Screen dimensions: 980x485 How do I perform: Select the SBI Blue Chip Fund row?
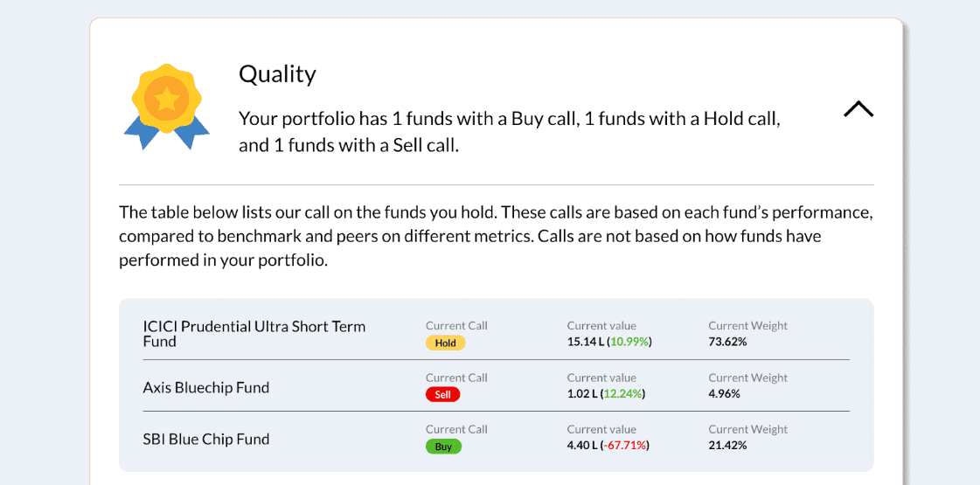[497, 439]
